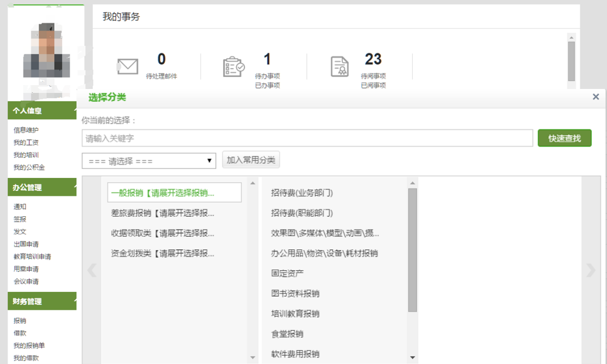Open 我的工资 in sidebar

tap(26, 143)
